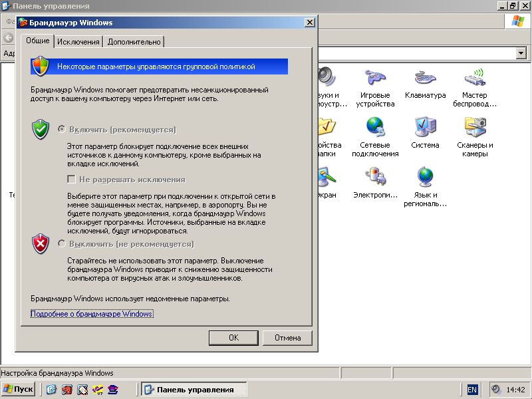Screen dimensions: 532x399
Task: Click the OK button in firewall dialog
Action: (x=233, y=338)
